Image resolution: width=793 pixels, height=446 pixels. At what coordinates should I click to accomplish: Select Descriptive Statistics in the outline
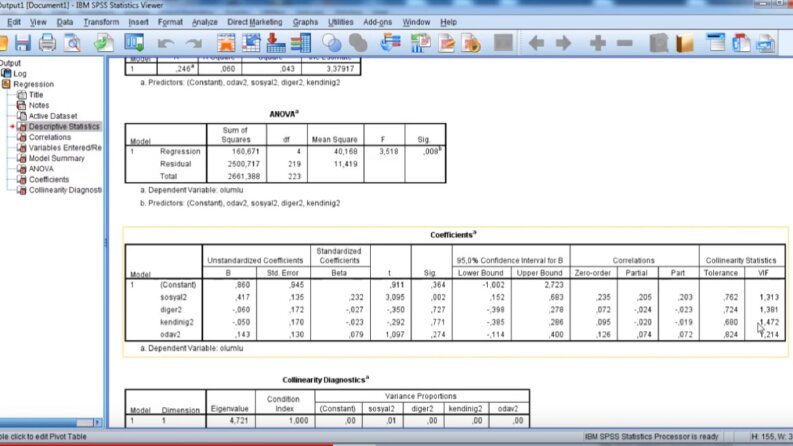click(64, 126)
